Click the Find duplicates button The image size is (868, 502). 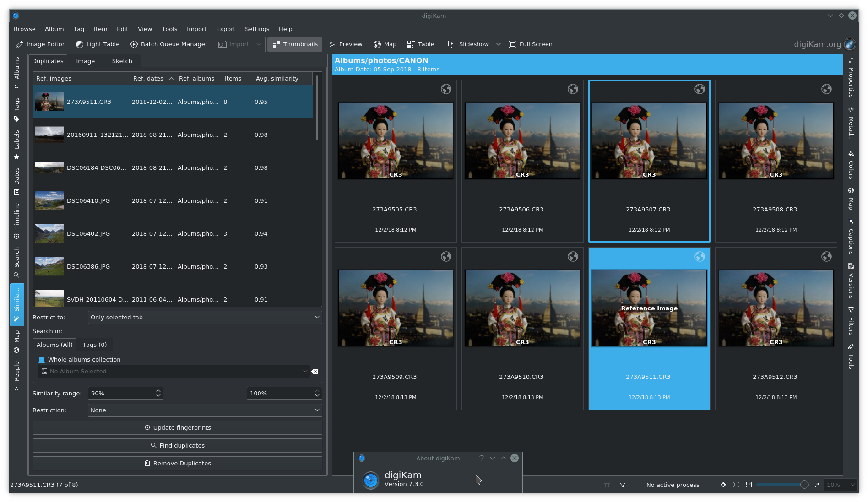click(177, 445)
